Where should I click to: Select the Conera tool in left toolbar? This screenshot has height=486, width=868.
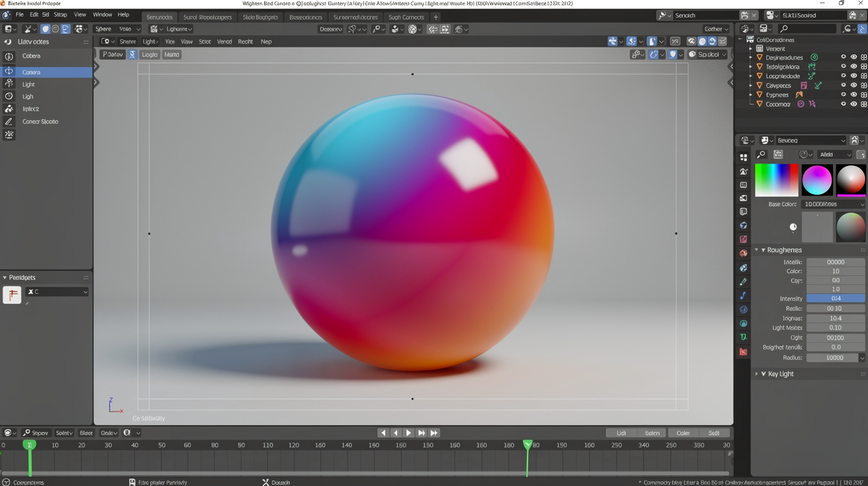tap(31, 72)
